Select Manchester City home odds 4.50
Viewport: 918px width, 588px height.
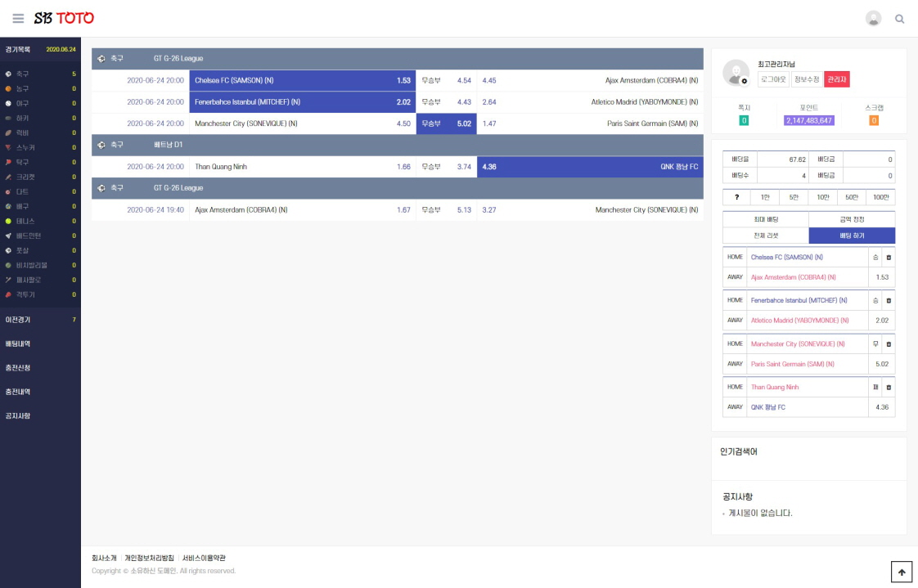click(302, 124)
